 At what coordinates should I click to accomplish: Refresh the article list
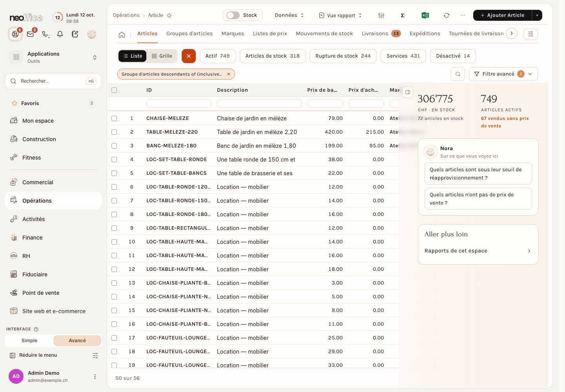(447, 15)
